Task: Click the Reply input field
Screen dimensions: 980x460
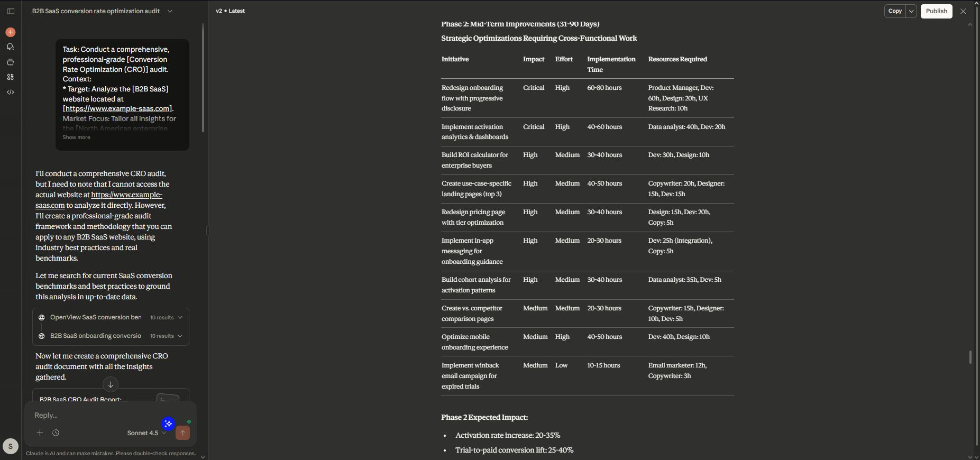Action: click(x=95, y=415)
